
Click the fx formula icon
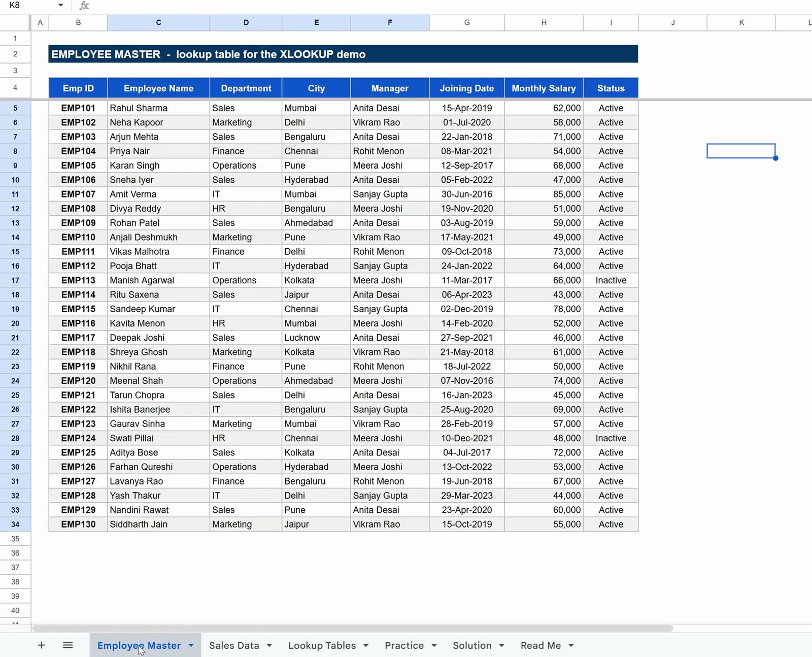pos(84,6)
